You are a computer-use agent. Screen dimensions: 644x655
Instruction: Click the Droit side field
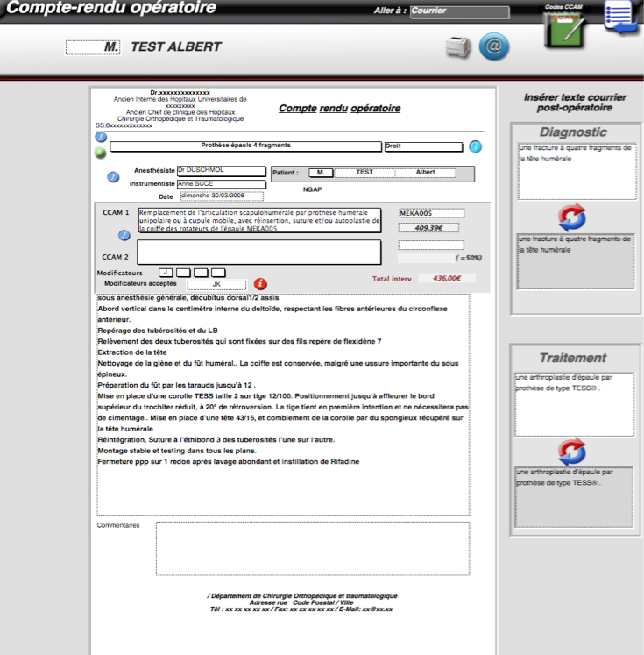(x=423, y=146)
